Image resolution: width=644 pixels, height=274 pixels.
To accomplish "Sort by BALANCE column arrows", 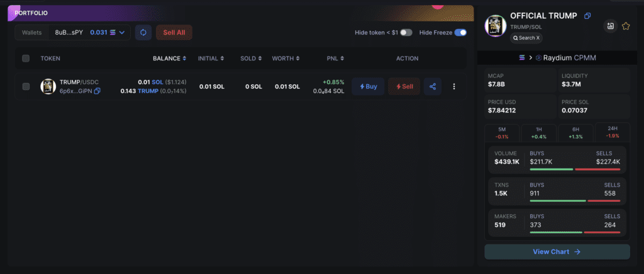I will (x=184, y=58).
